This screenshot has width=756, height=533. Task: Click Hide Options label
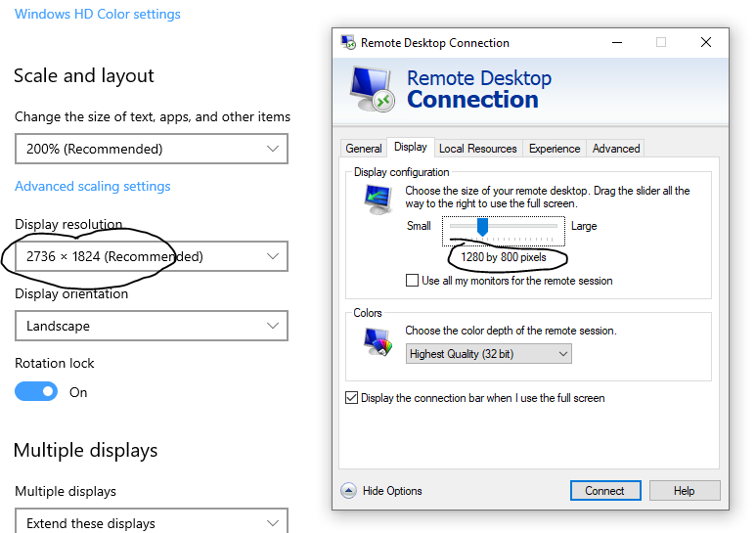(392, 491)
